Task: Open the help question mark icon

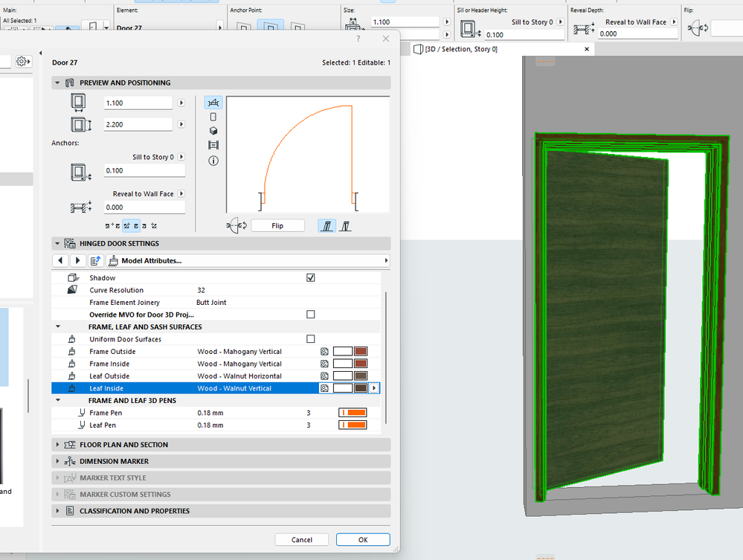Action: tap(358, 39)
